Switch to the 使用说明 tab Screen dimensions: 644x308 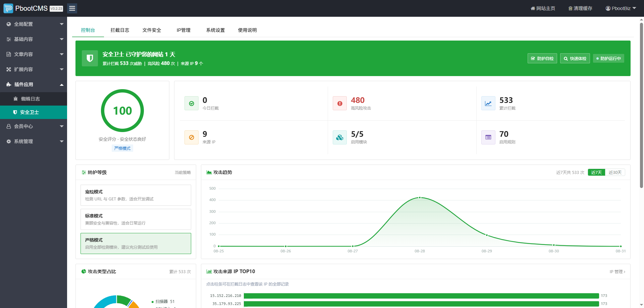tap(247, 30)
